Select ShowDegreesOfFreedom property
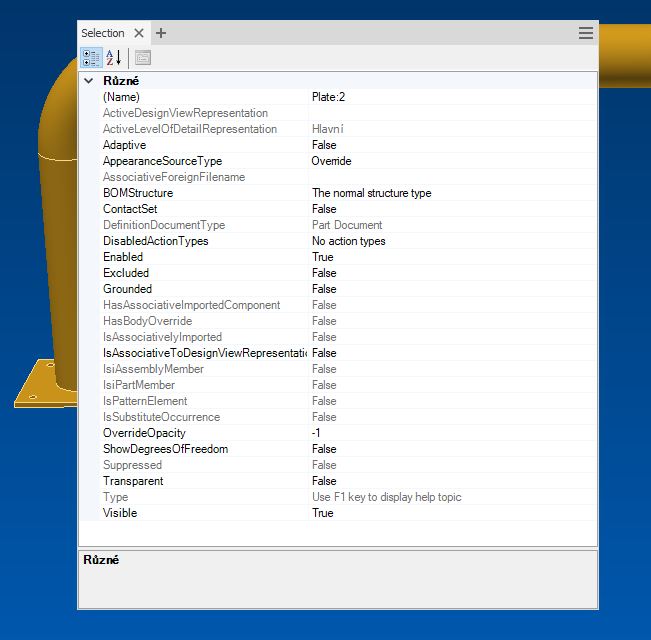 (x=166, y=449)
